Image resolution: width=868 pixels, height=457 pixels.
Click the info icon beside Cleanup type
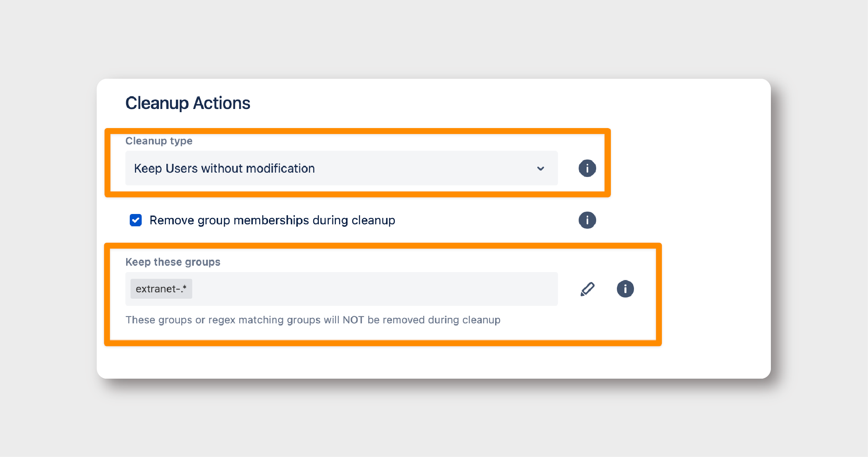587,168
